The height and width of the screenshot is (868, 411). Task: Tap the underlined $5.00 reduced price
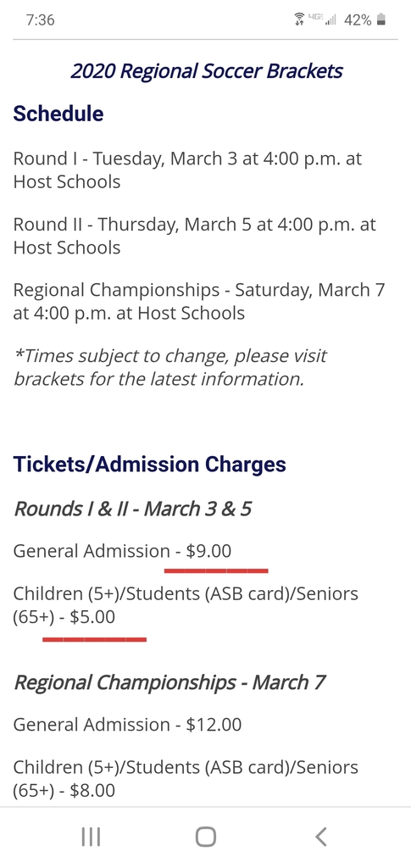92,617
